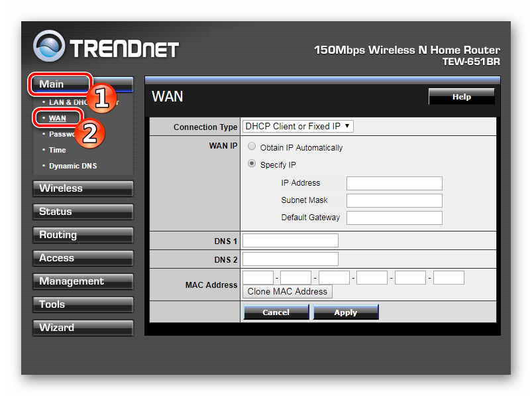Screen dimensions: 532x396
Task: Focus the second MAC Address octet field
Action: tap(296, 277)
